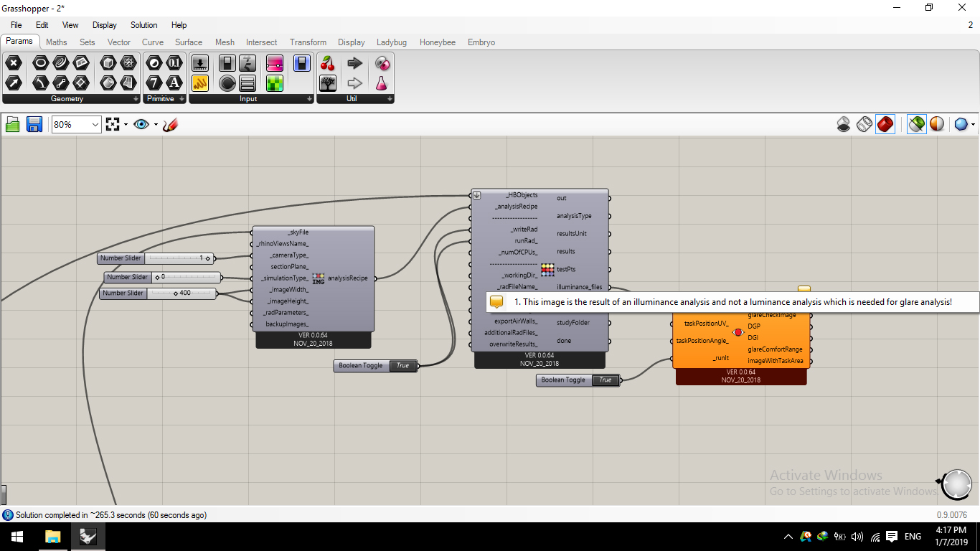Image resolution: width=980 pixels, height=551 pixels.
Task: Select the red sketch pencil tool
Action: [170, 125]
